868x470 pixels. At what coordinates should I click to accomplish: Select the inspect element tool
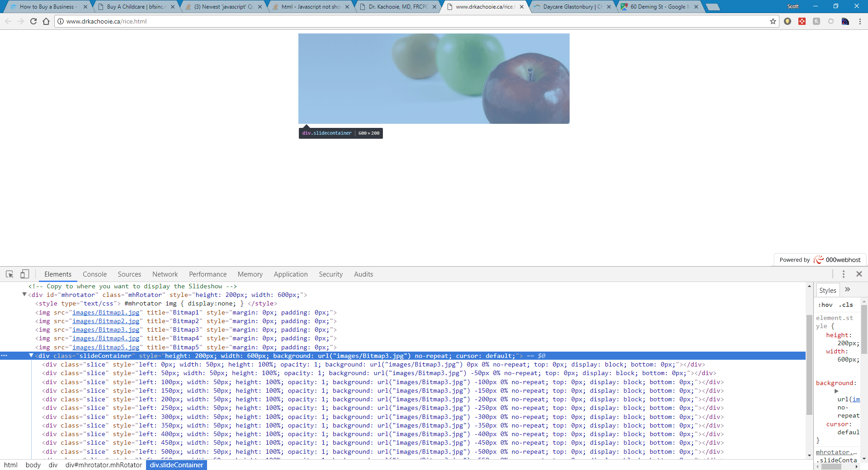tap(9, 274)
